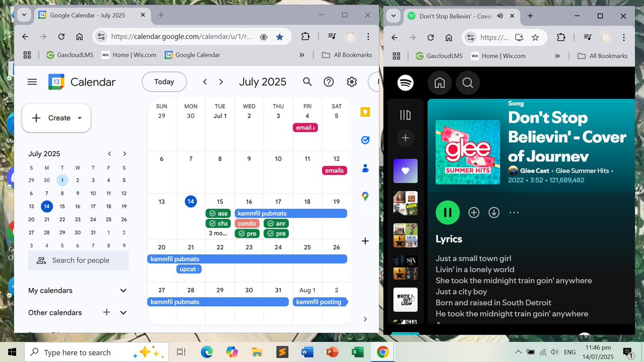The width and height of the screenshot is (644, 362).
Task: Open Google Calendar bookmark
Action: [192, 55]
